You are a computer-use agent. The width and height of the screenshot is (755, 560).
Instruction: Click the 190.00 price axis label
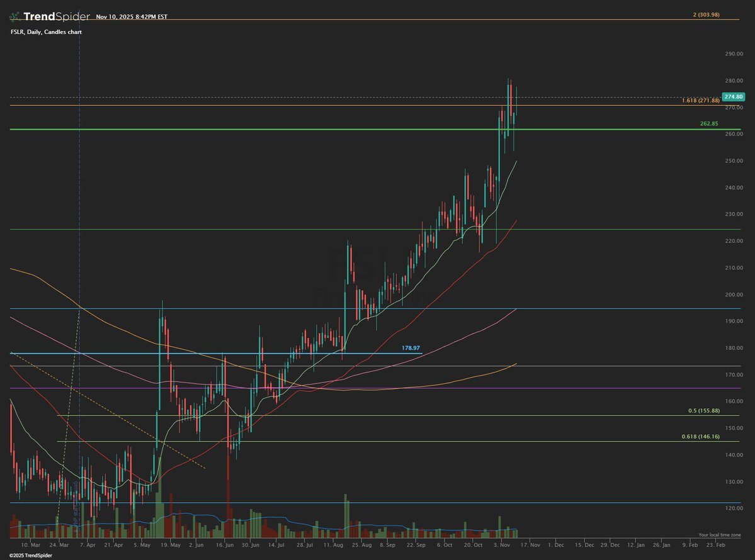click(734, 322)
